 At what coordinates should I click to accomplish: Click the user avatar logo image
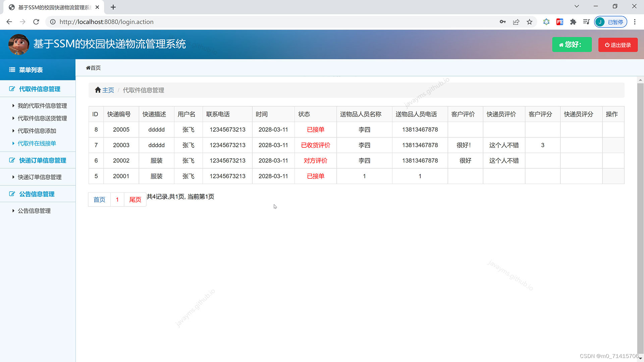pyautogui.click(x=19, y=44)
